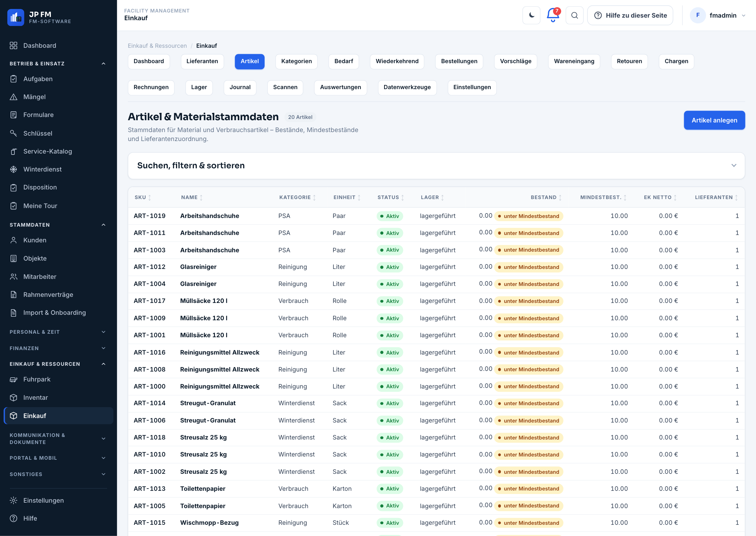This screenshot has width=756, height=536.
Task: Sort the table by Name column
Action: (192, 197)
